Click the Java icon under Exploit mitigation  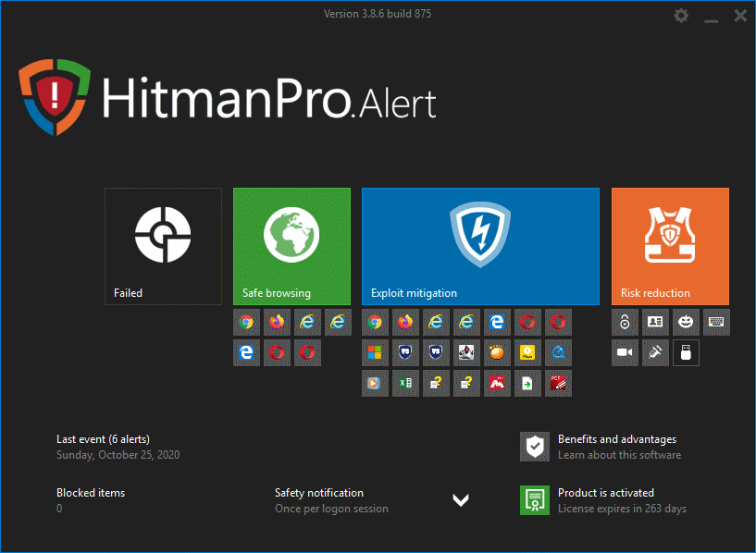click(x=466, y=353)
